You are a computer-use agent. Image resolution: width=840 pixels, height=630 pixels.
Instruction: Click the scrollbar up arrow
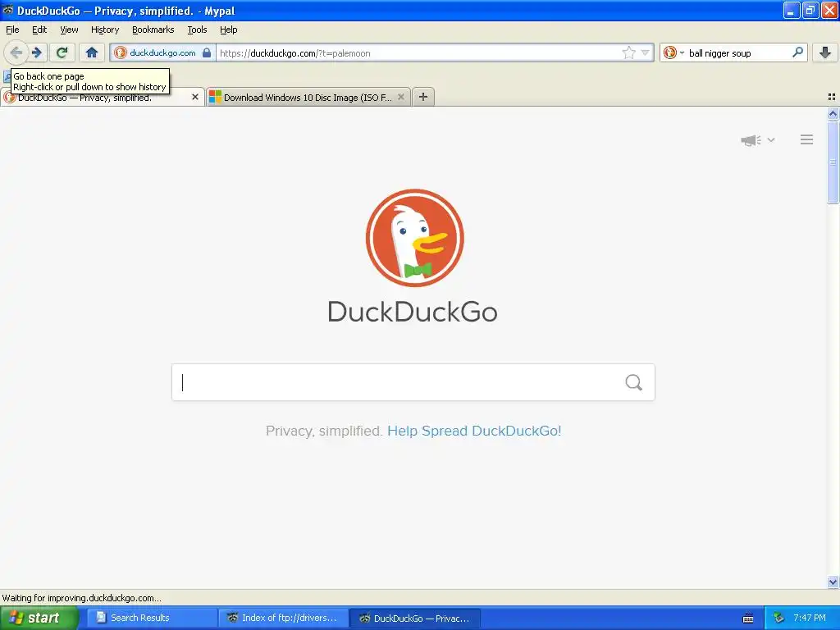tap(833, 113)
